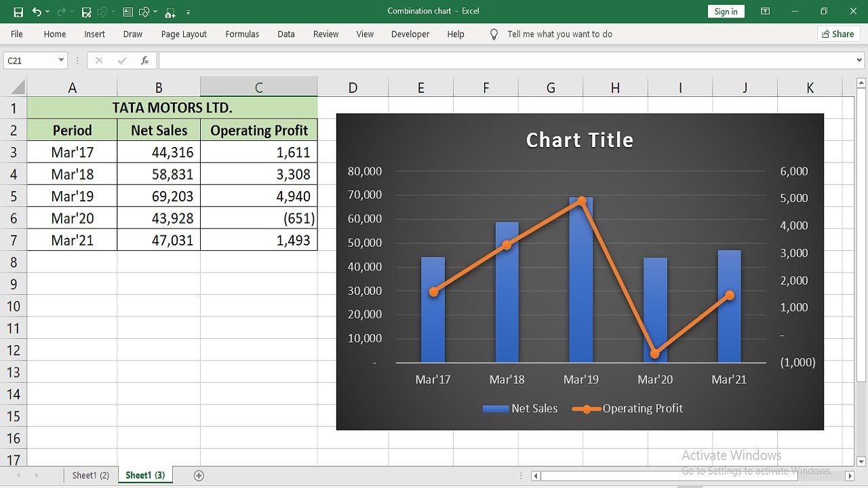
Task: Click the Operating Profit legend entry
Action: click(x=627, y=409)
